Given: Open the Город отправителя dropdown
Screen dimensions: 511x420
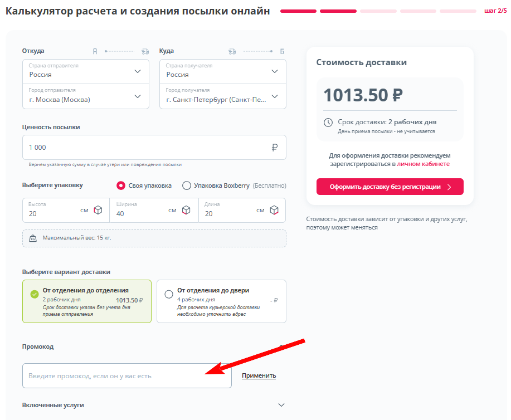Looking at the screenshot, I should (86, 96).
